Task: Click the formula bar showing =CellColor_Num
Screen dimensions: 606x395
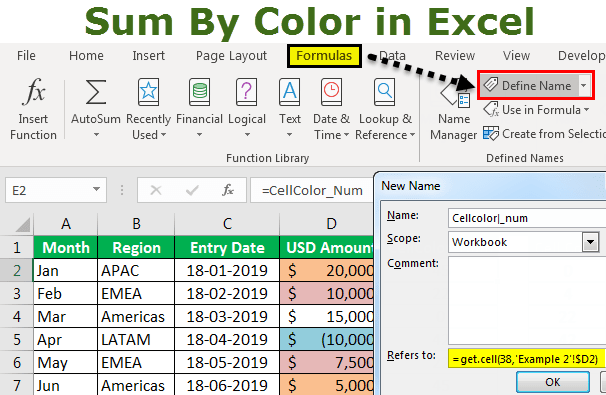Action: 312,190
